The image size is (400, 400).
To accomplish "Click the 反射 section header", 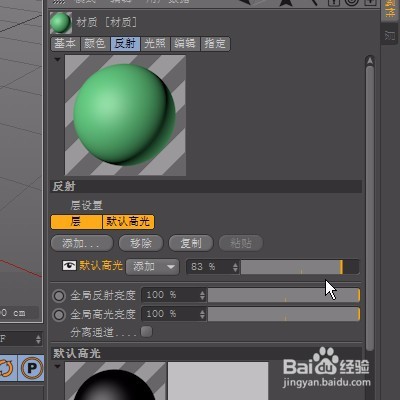I will (206, 187).
